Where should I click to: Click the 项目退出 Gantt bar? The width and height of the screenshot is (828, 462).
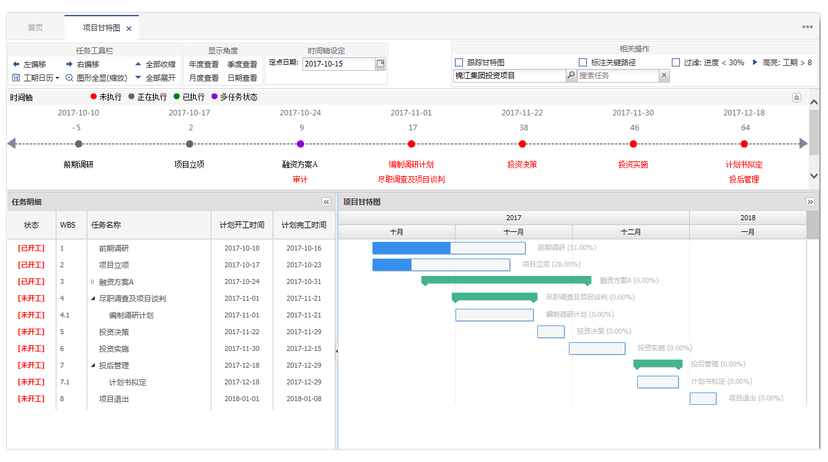coord(703,398)
